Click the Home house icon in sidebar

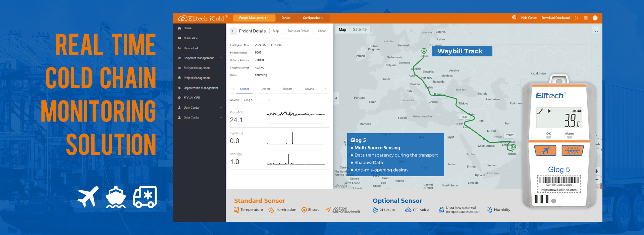click(179, 28)
